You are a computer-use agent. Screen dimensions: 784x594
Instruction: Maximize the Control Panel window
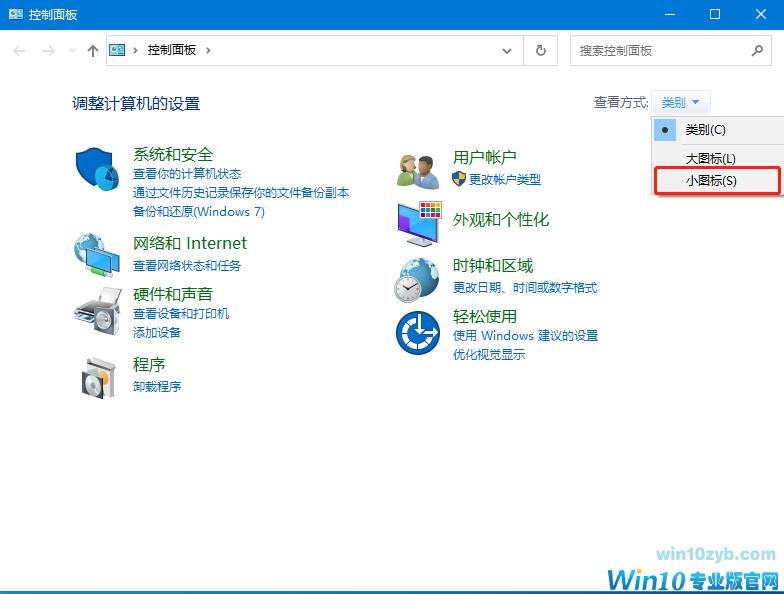pyautogui.click(x=715, y=14)
